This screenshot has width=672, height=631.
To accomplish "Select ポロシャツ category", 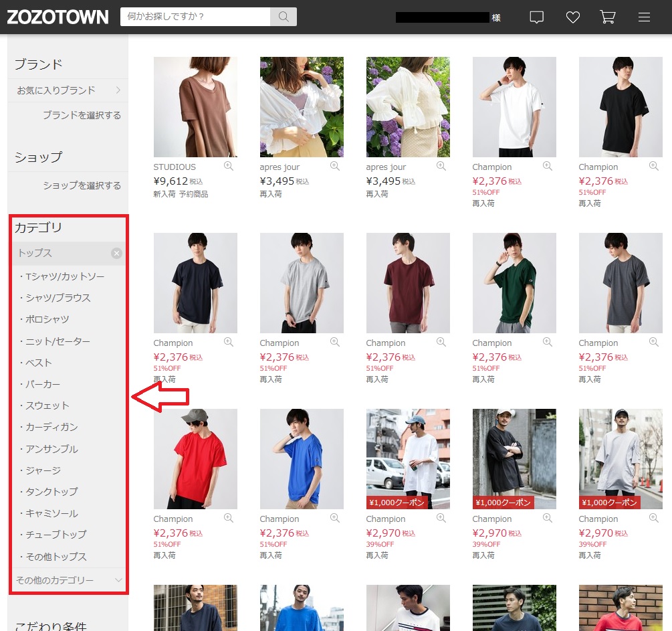I will (46, 319).
